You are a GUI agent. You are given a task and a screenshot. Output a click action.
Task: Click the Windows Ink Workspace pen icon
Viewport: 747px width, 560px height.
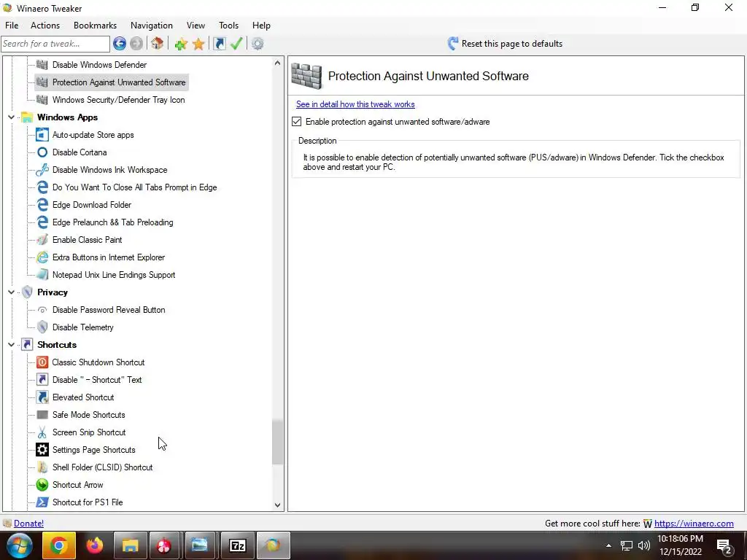pyautogui.click(x=42, y=170)
